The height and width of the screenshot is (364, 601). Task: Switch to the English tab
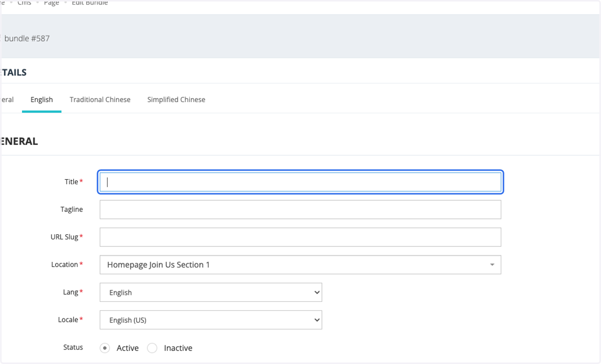[x=42, y=100]
